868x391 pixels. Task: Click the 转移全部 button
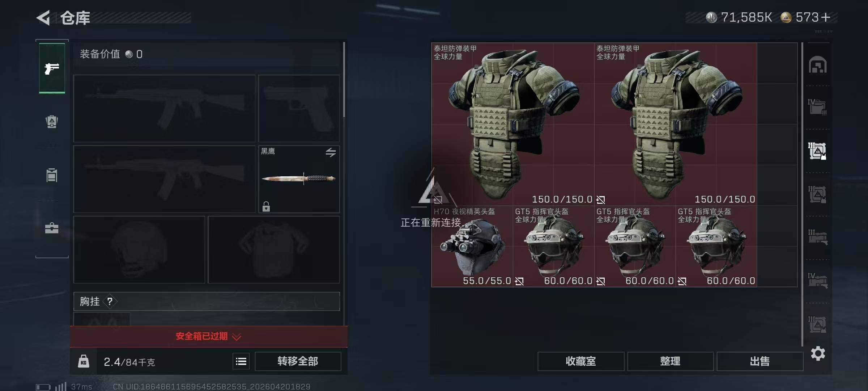point(298,361)
